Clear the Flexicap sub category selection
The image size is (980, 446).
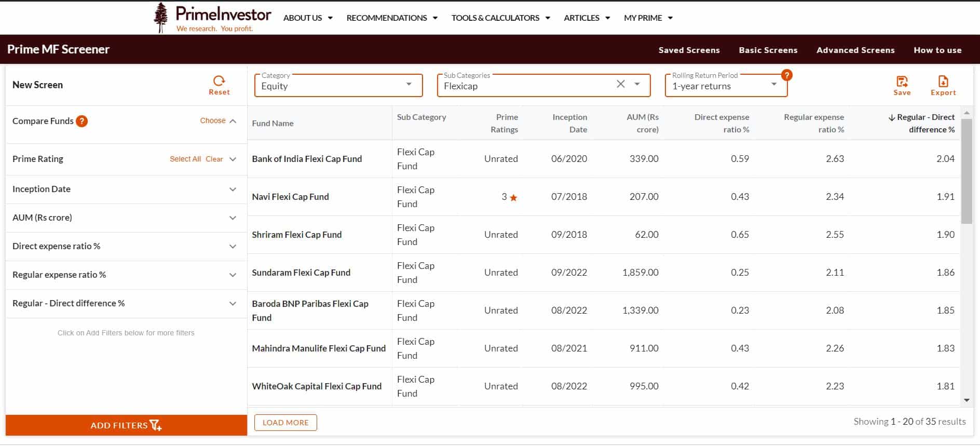pyautogui.click(x=620, y=84)
